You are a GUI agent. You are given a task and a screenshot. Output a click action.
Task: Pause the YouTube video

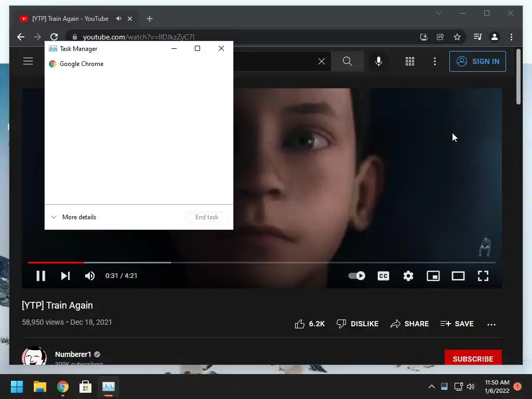click(41, 276)
